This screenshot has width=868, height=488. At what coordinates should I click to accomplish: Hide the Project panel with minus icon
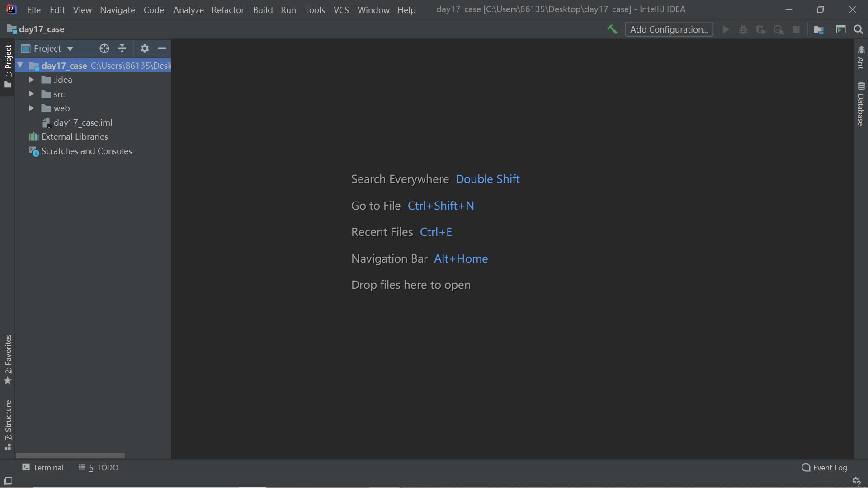click(x=162, y=48)
